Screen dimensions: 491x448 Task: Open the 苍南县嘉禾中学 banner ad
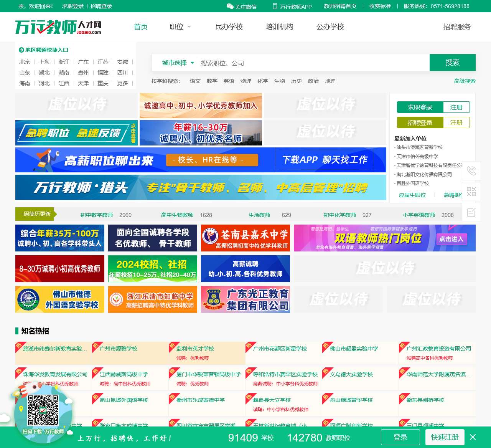tap(245, 238)
